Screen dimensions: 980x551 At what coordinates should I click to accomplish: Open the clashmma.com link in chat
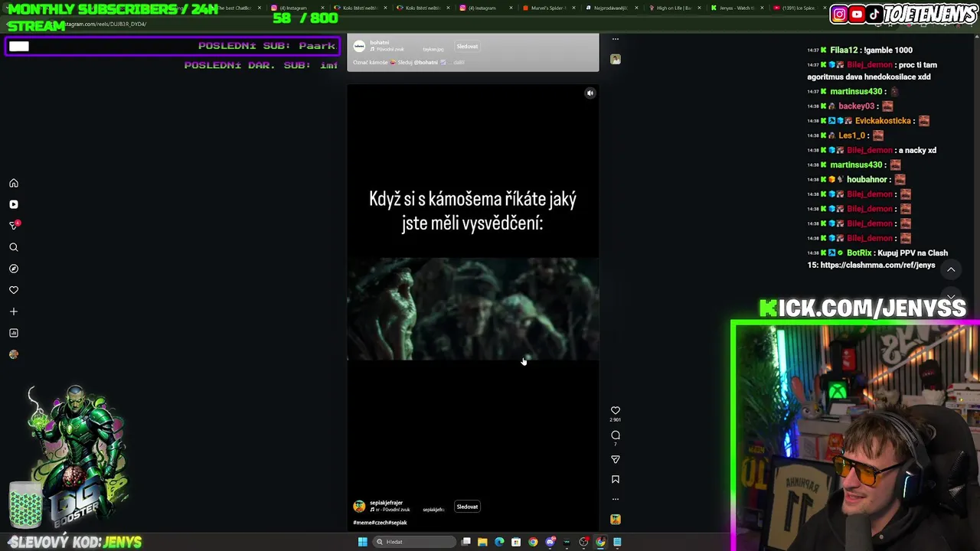click(877, 265)
